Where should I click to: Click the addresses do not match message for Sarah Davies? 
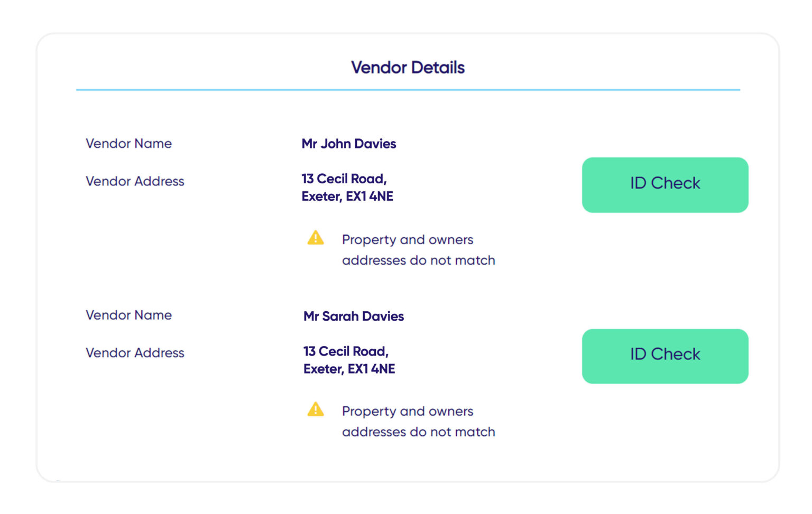(x=418, y=421)
